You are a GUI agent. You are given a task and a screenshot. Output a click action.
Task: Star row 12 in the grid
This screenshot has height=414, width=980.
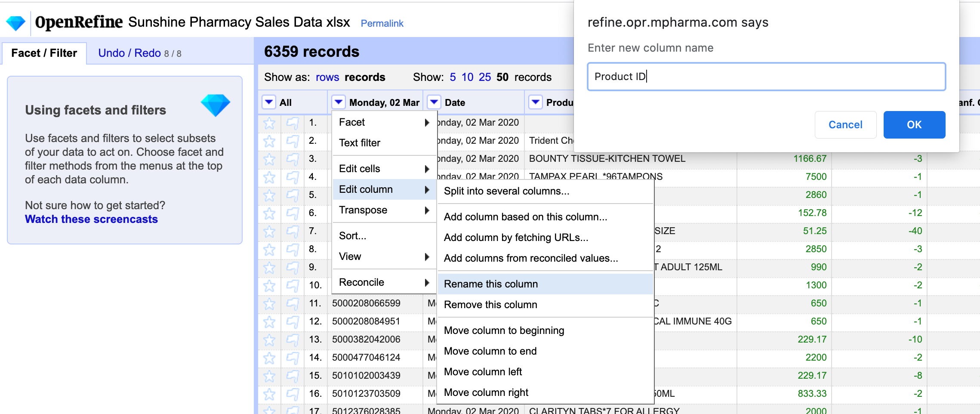point(269,322)
